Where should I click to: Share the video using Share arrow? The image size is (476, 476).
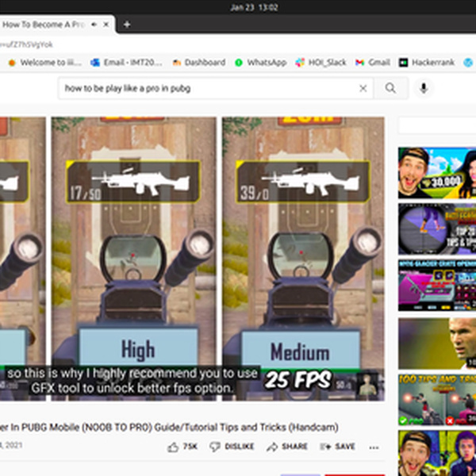(x=287, y=447)
